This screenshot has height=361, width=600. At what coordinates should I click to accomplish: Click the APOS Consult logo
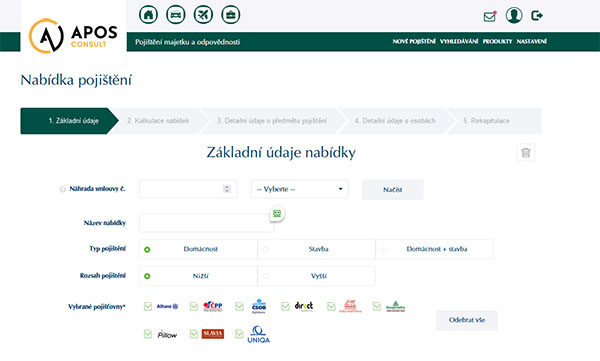73,36
